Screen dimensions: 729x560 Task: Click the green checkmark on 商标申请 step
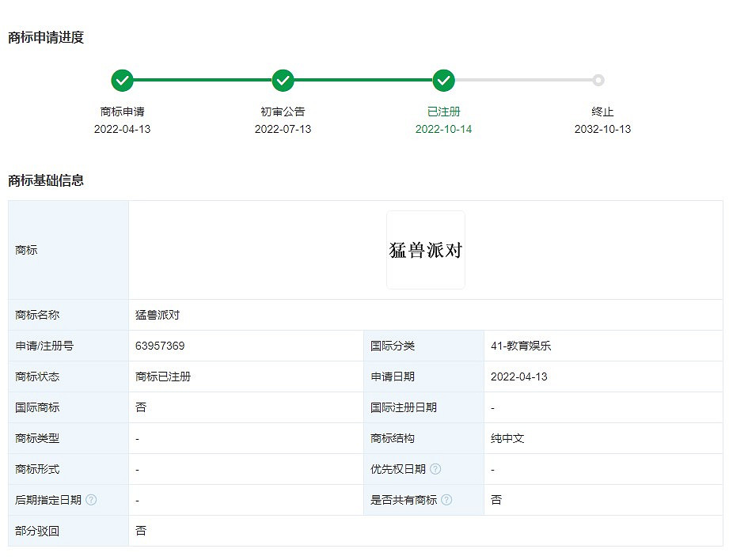click(x=122, y=80)
